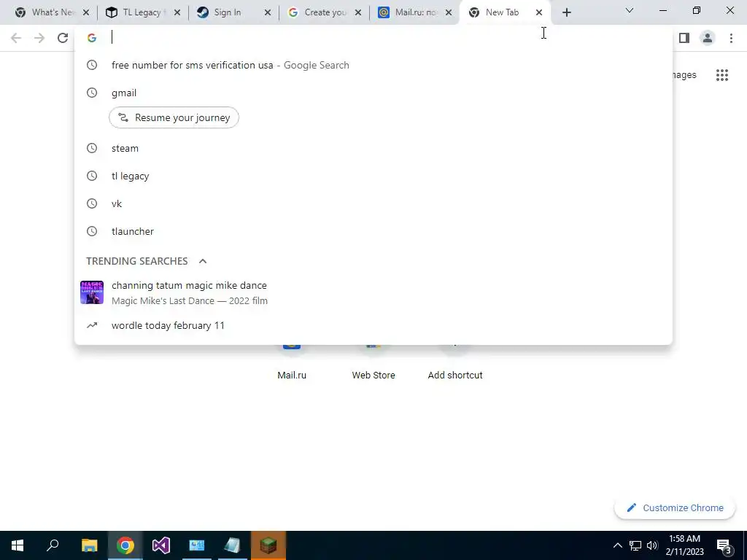Open the notification center icon
747x560 pixels.
(724, 545)
